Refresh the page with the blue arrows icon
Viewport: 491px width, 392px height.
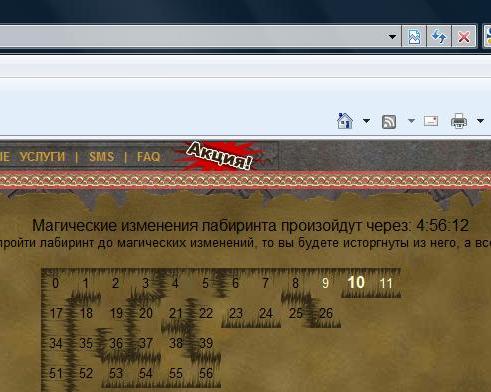tap(439, 36)
